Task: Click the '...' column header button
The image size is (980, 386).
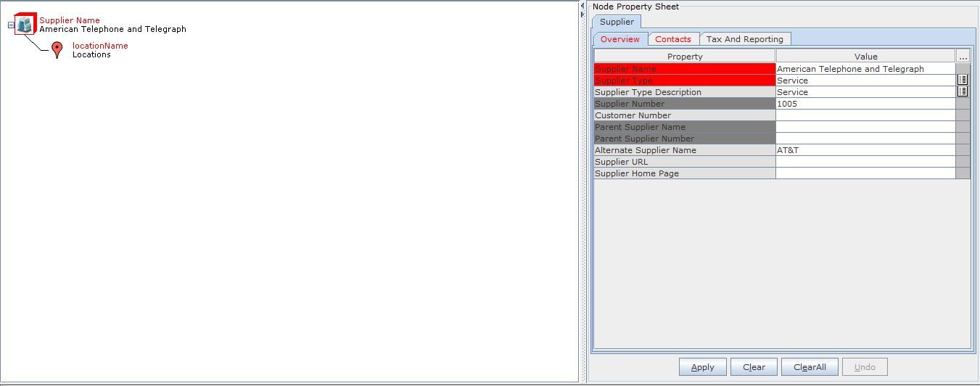Action: point(963,57)
